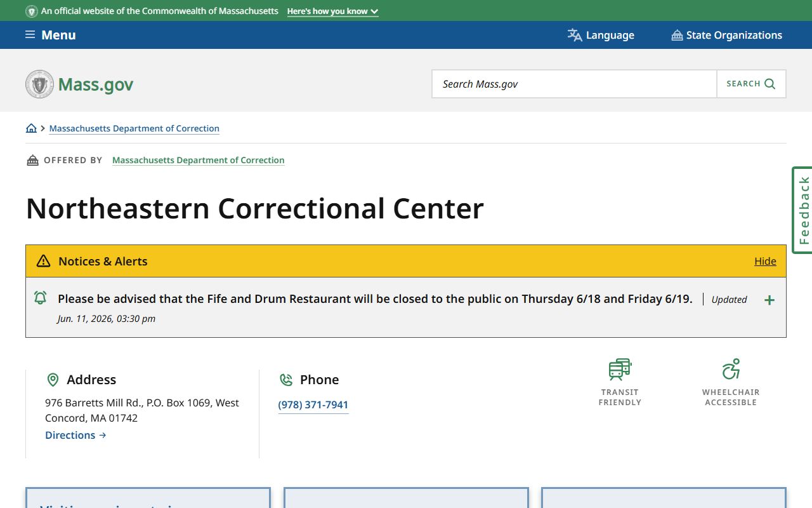The height and width of the screenshot is (508, 812).
Task: Click the Phone handset icon
Action: point(286,380)
